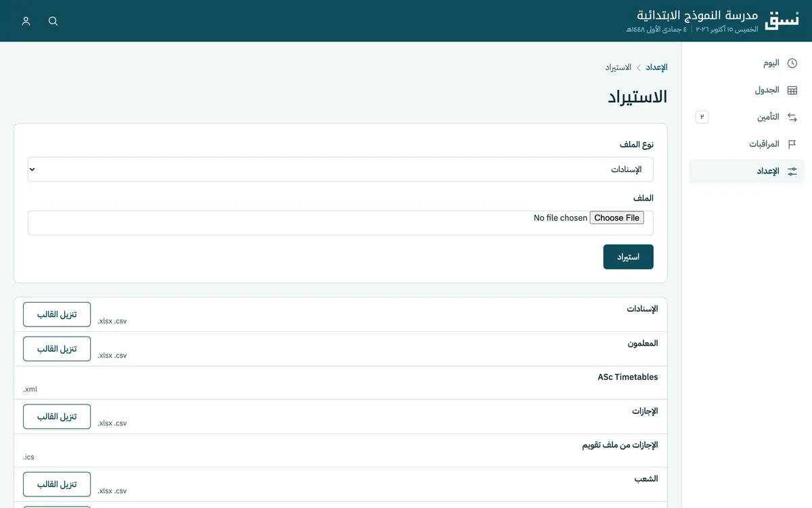Click the .ics format label
The image size is (812, 508).
coord(28,457)
